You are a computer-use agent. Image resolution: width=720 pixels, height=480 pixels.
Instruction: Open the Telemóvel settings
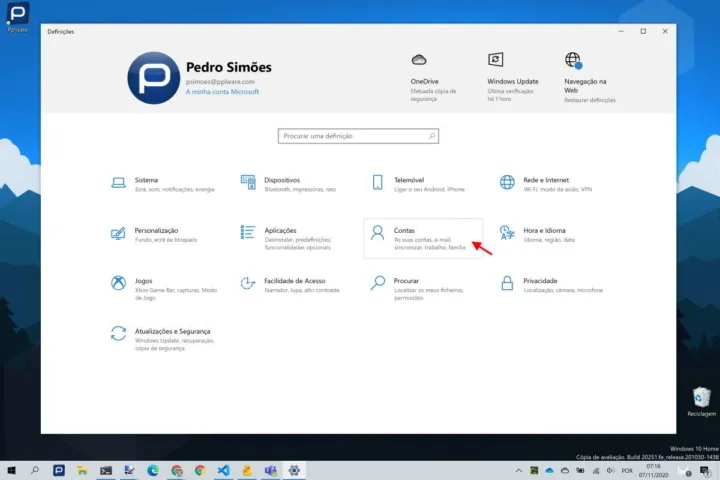[x=409, y=183]
